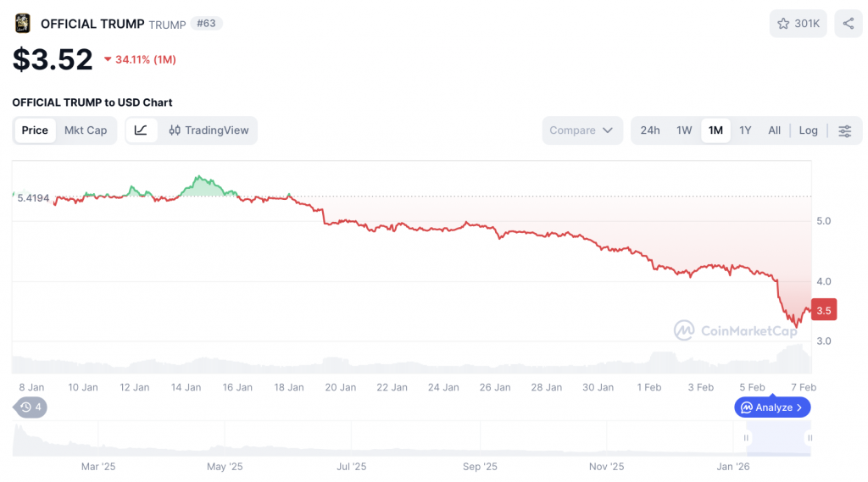
Task: Toggle Log scale on chart
Action: (808, 130)
